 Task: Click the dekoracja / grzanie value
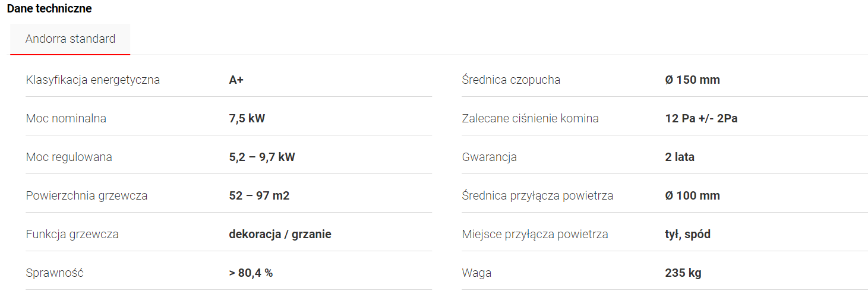tap(280, 234)
